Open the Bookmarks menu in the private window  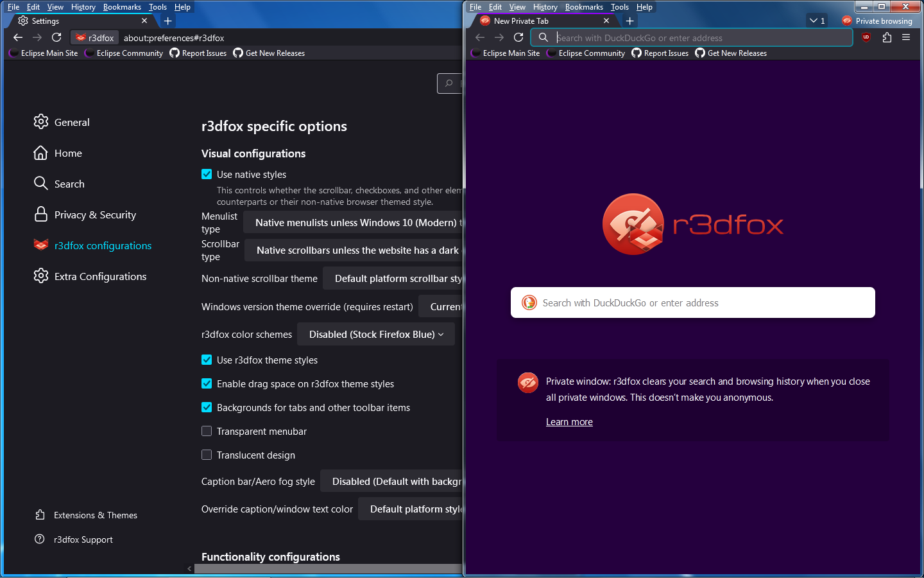coord(584,7)
